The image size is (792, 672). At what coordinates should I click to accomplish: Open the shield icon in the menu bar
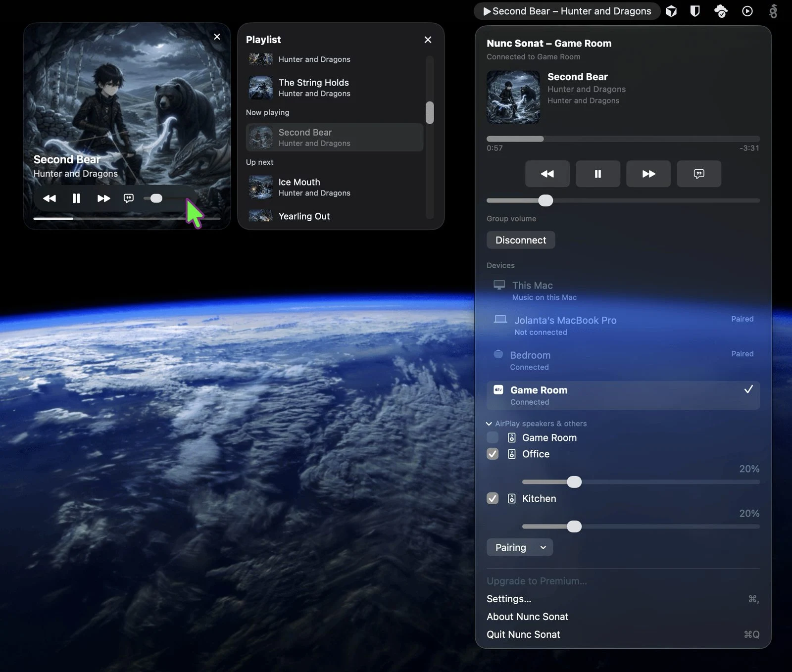(x=695, y=11)
